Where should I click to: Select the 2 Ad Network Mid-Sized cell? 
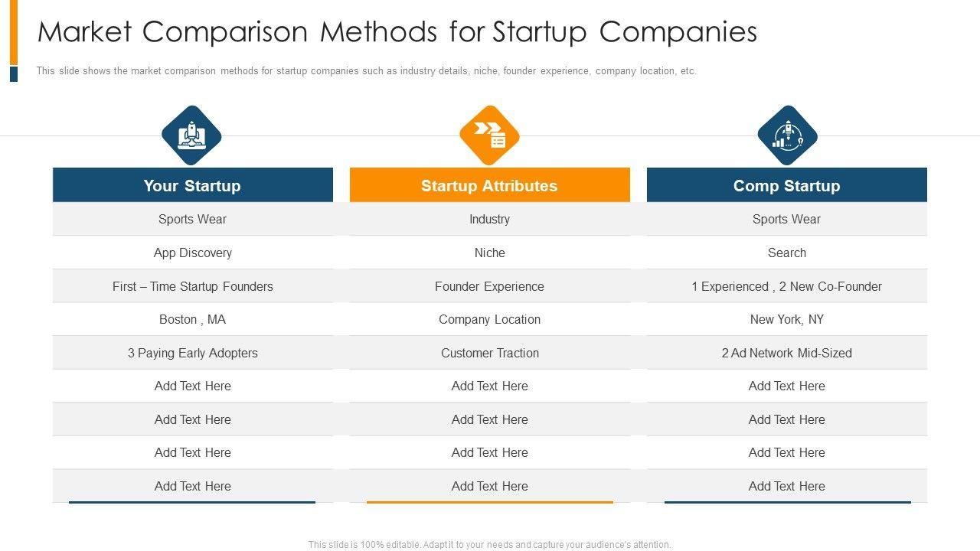point(786,353)
